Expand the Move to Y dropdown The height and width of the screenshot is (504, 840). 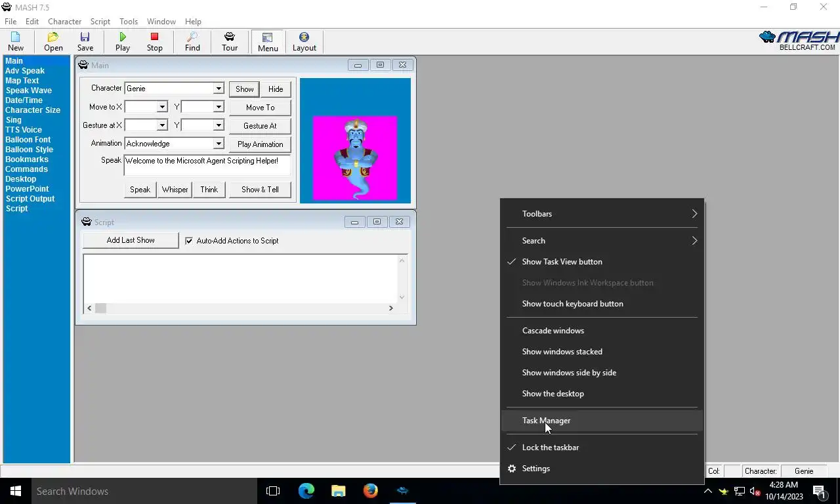(219, 107)
